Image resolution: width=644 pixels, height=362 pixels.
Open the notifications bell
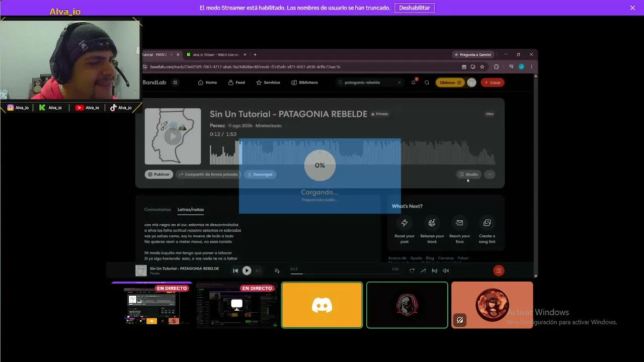tap(414, 82)
